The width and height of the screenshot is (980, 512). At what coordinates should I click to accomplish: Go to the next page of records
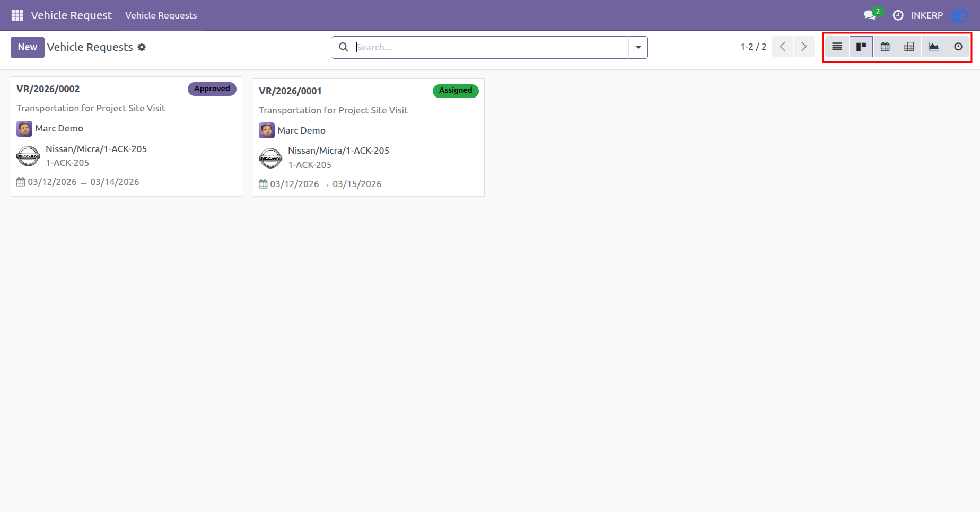point(804,47)
